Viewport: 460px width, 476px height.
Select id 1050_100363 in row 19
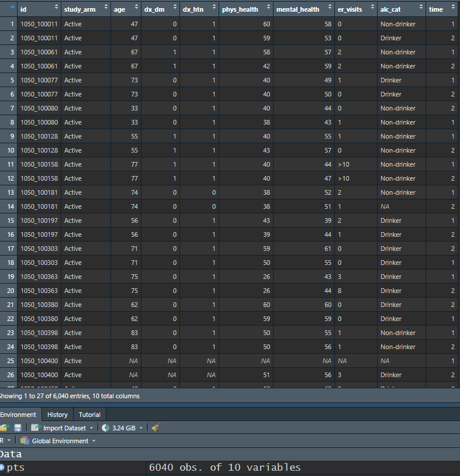[39, 277]
